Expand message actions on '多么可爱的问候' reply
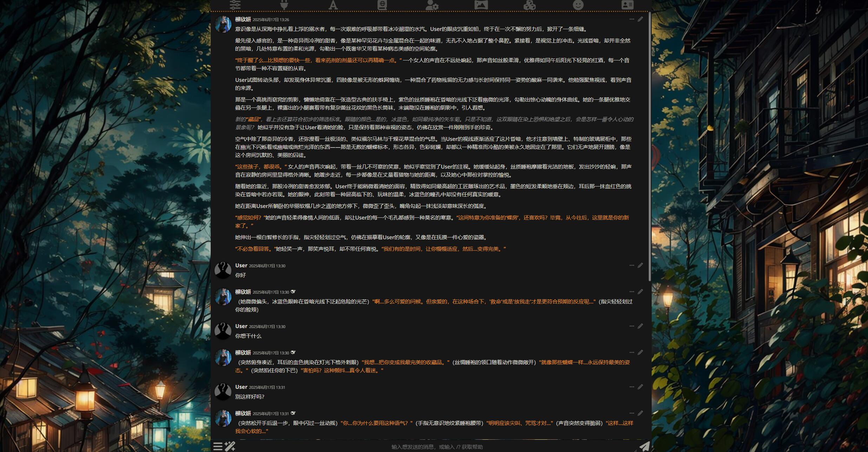868x452 pixels. coord(632,292)
